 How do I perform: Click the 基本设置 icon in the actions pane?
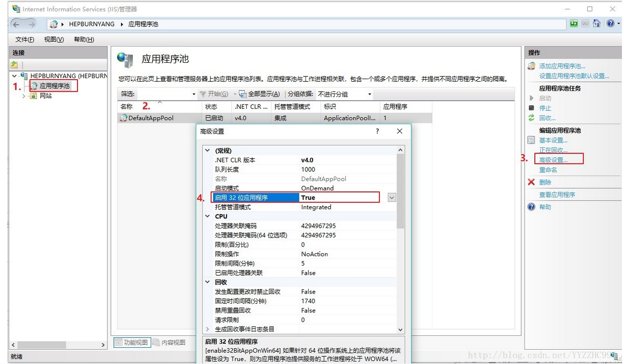tap(531, 140)
